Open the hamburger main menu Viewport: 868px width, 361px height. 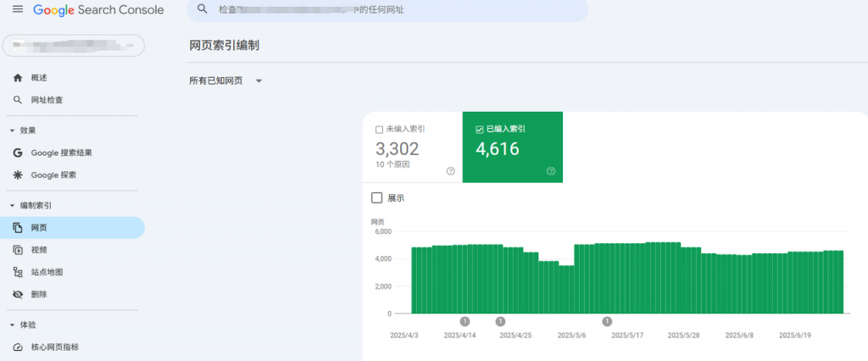coord(17,10)
